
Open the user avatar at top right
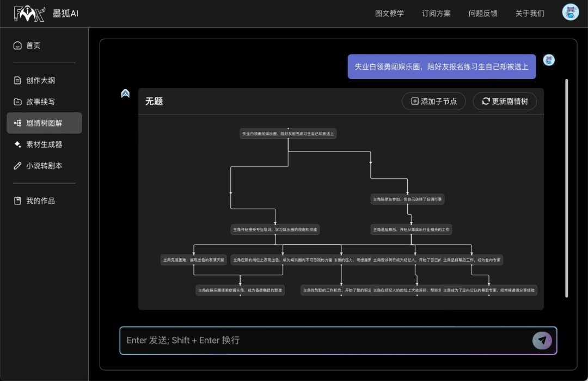pos(569,11)
